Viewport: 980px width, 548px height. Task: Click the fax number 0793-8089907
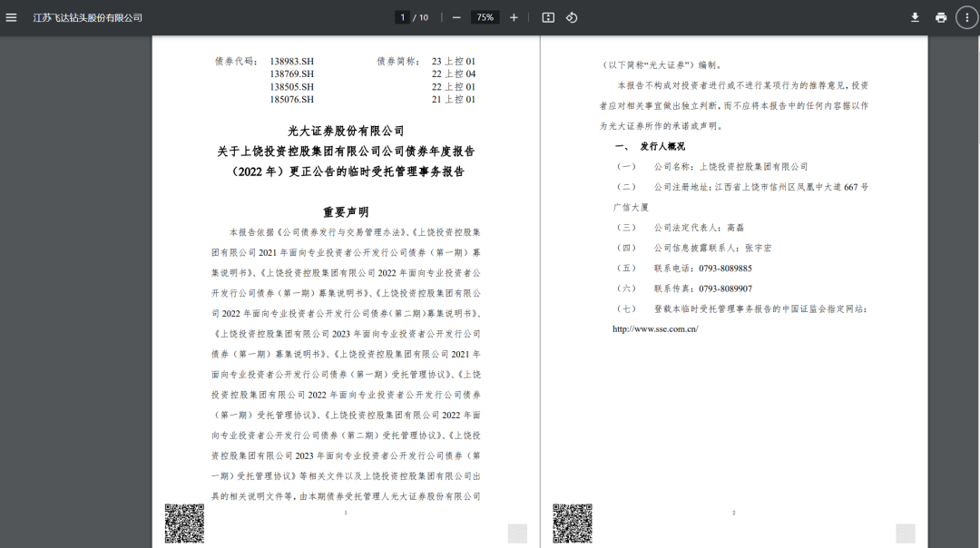point(725,289)
